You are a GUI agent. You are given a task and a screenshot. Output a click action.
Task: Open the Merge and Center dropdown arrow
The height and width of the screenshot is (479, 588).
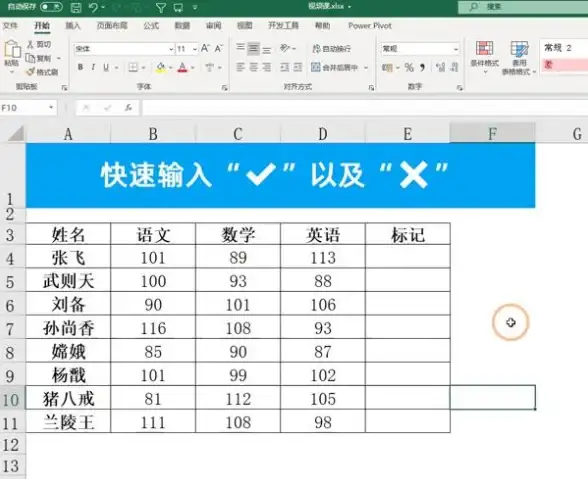pos(366,68)
